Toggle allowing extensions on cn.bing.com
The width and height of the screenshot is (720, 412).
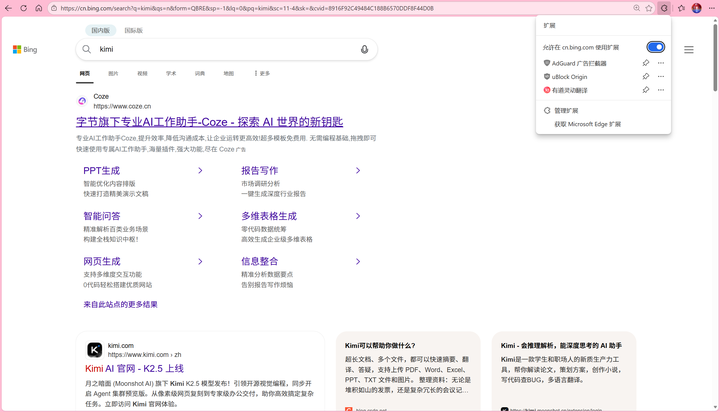[x=655, y=47]
